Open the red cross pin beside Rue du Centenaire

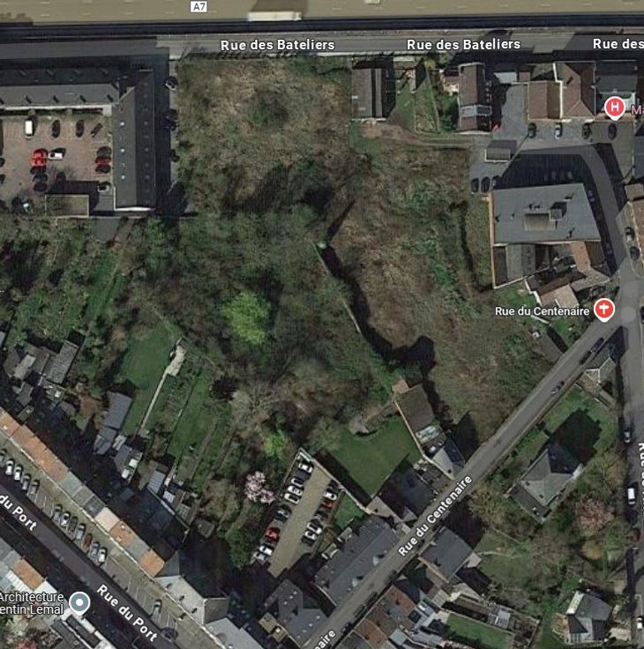[x=604, y=310]
